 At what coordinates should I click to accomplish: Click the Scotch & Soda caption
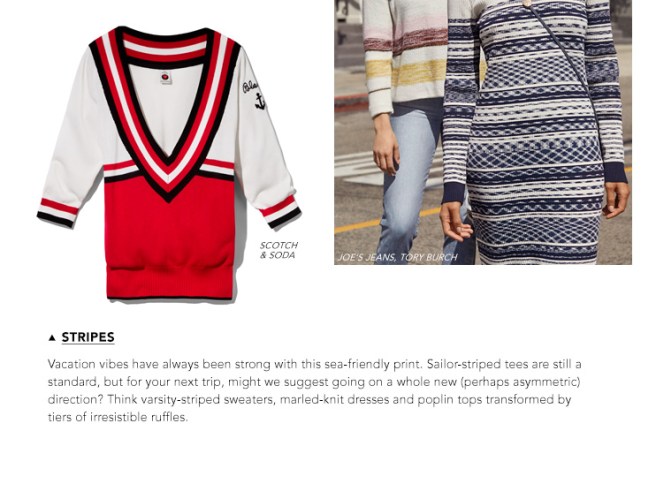[278, 250]
